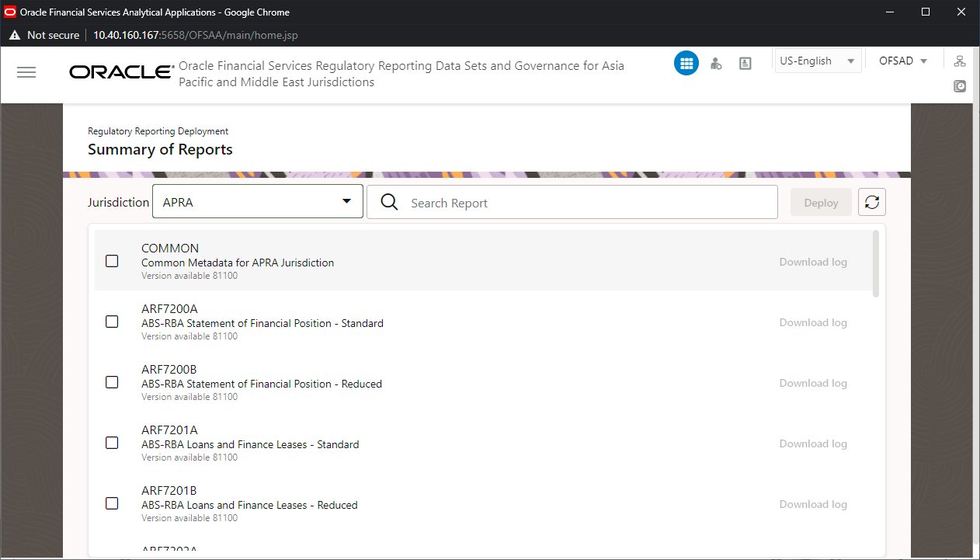Screen dimensions: 980x560
Task: Click 'Version available 81100' under ARF7200A
Action: click(189, 336)
